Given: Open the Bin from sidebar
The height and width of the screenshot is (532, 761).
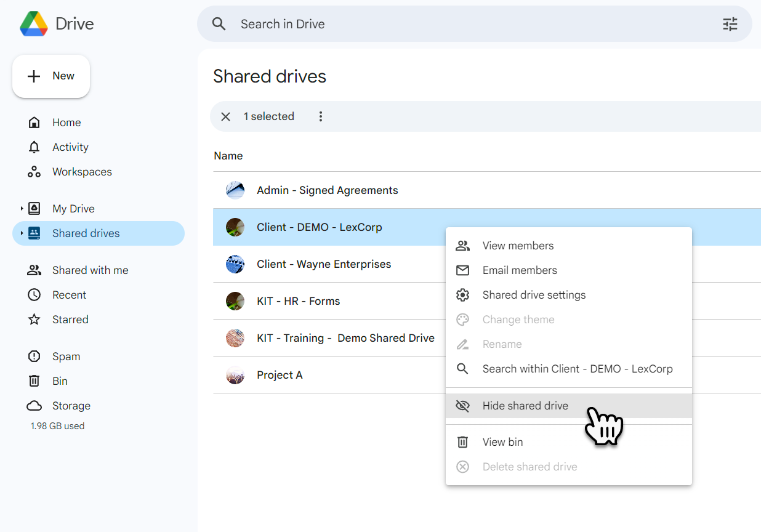Looking at the screenshot, I should click(x=60, y=381).
